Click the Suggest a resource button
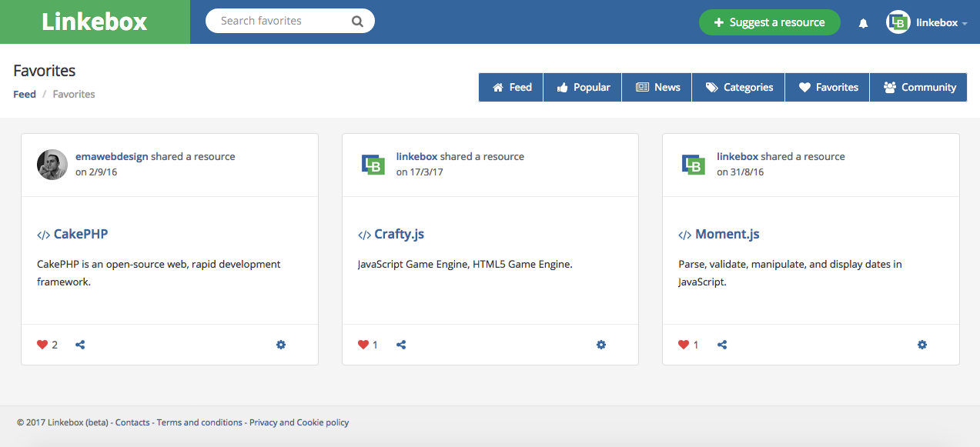 [x=769, y=22]
